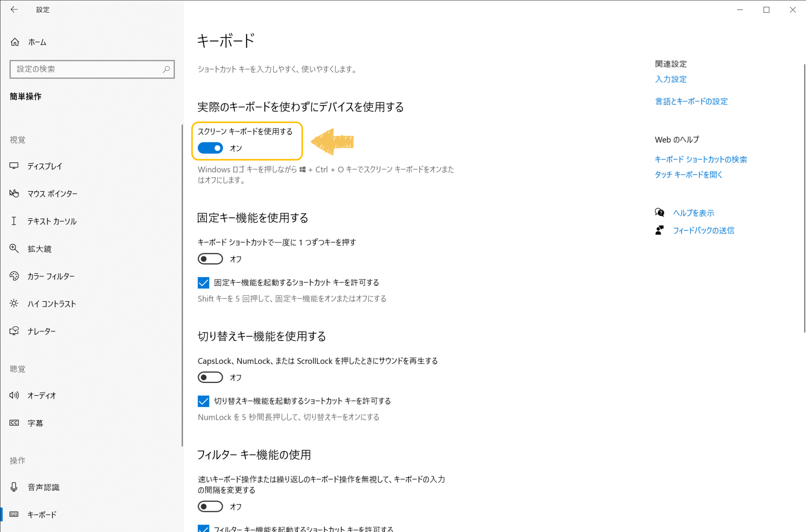This screenshot has width=806, height=532.
Task: Enable the sticky keys toggle
Action: click(210, 259)
